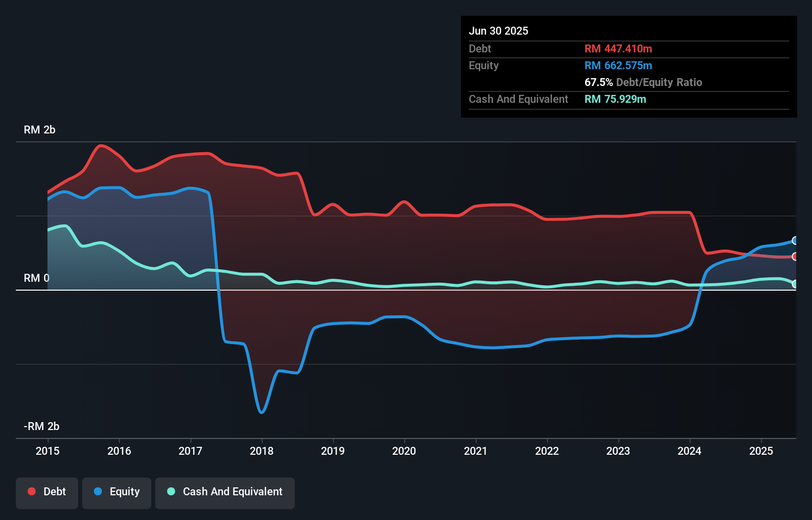Click the RM 0 baseline on the chart
Viewport: 812px width, 520px height.
396,291
